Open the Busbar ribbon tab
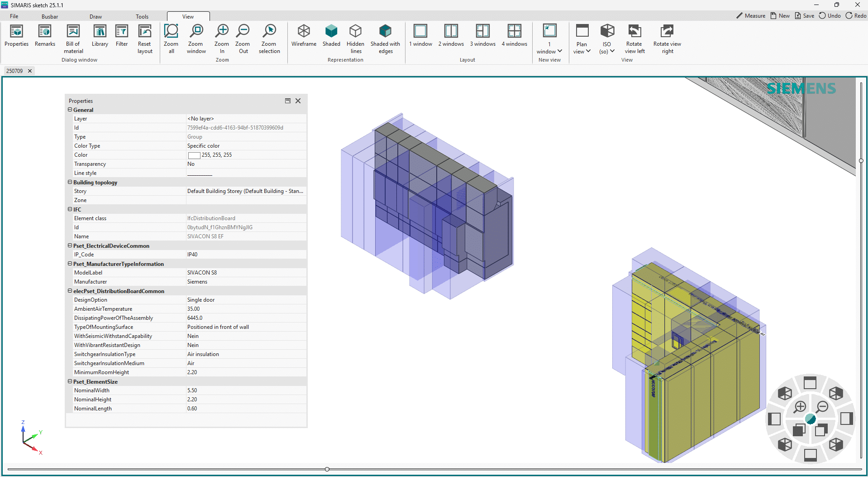The height and width of the screenshot is (477, 868). pyautogui.click(x=50, y=17)
